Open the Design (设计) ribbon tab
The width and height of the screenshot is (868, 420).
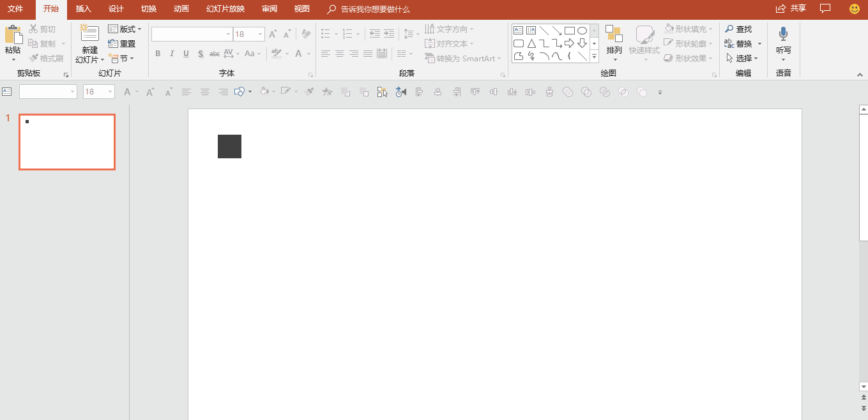point(116,9)
